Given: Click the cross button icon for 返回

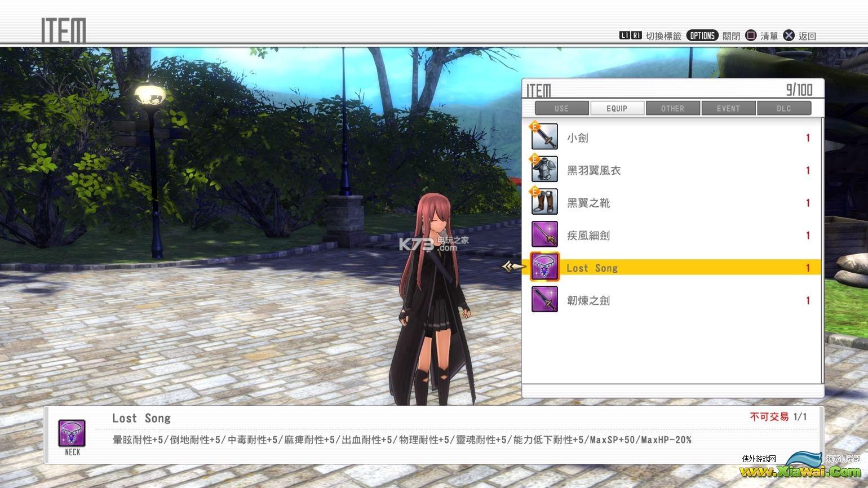Looking at the screenshot, I should click(789, 36).
